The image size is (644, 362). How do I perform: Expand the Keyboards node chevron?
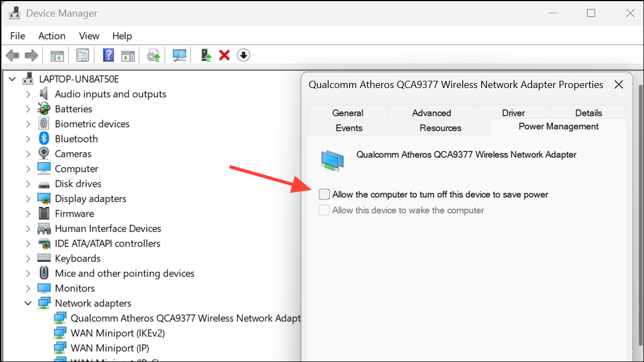(x=28, y=258)
